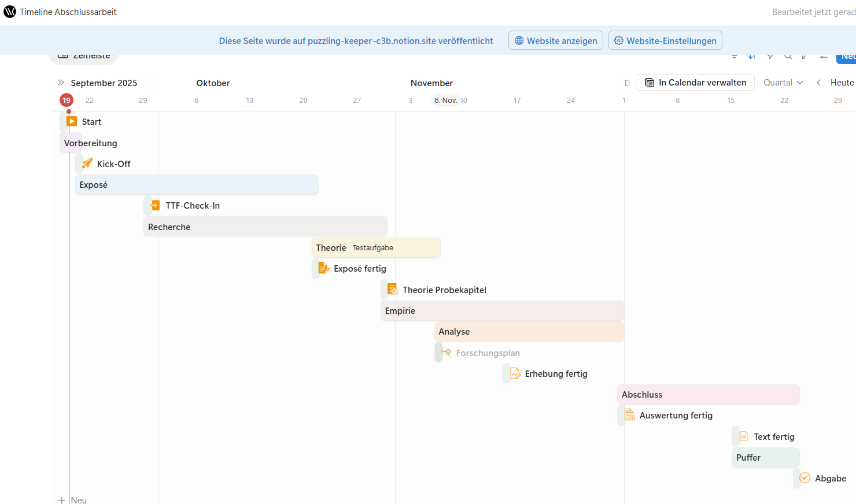Jump to today via the Heute button
The image size is (856, 504).
coord(842,82)
